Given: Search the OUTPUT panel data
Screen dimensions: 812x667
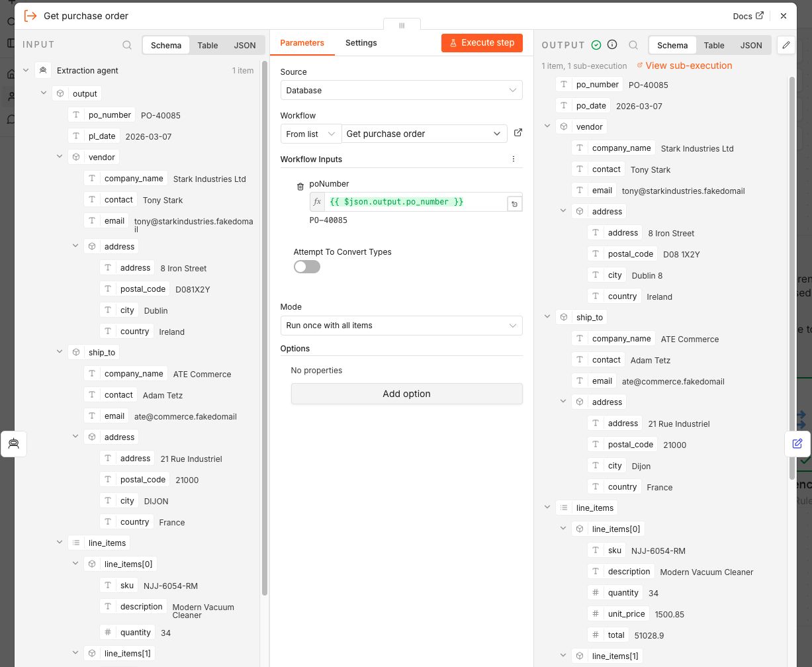Looking at the screenshot, I should pos(633,45).
